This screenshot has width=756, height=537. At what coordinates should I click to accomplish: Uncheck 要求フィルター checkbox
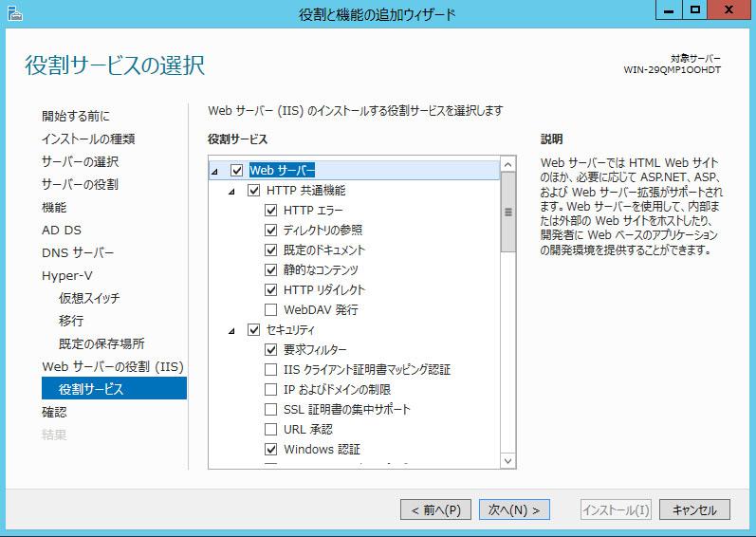click(x=271, y=349)
